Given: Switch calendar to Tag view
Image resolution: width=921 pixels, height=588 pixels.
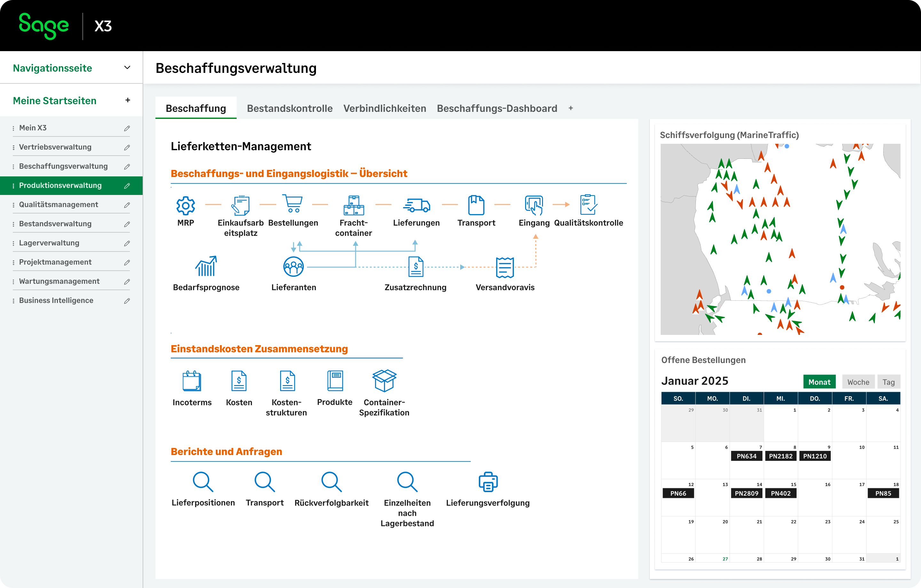Looking at the screenshot, I should click(888, 382).
